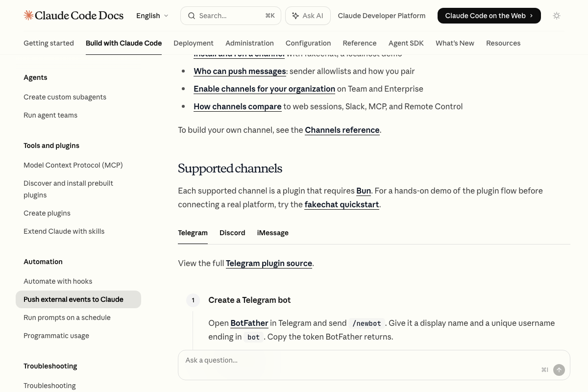Switch to the Discord tab

point(232,233)
